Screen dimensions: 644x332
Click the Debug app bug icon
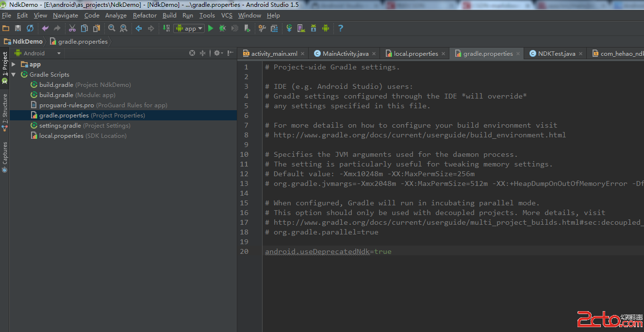(x=222, y=29)
